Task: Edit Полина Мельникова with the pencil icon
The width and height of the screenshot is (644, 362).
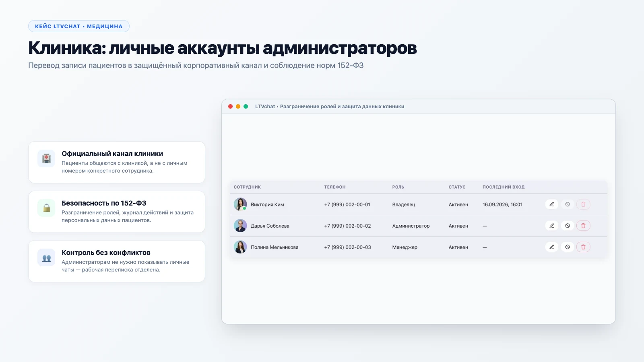Action: (x=552, y=247)
